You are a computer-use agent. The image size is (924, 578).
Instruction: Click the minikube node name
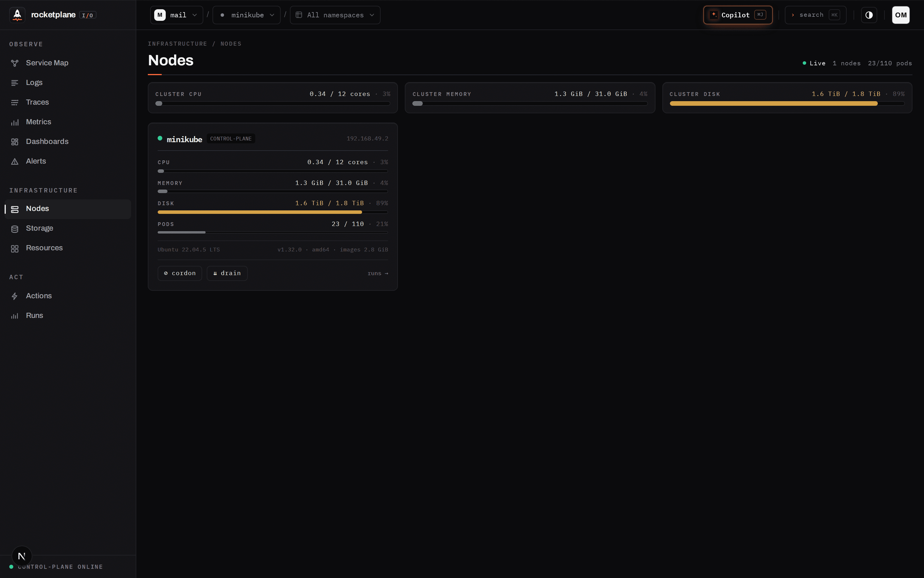(185, 139)
